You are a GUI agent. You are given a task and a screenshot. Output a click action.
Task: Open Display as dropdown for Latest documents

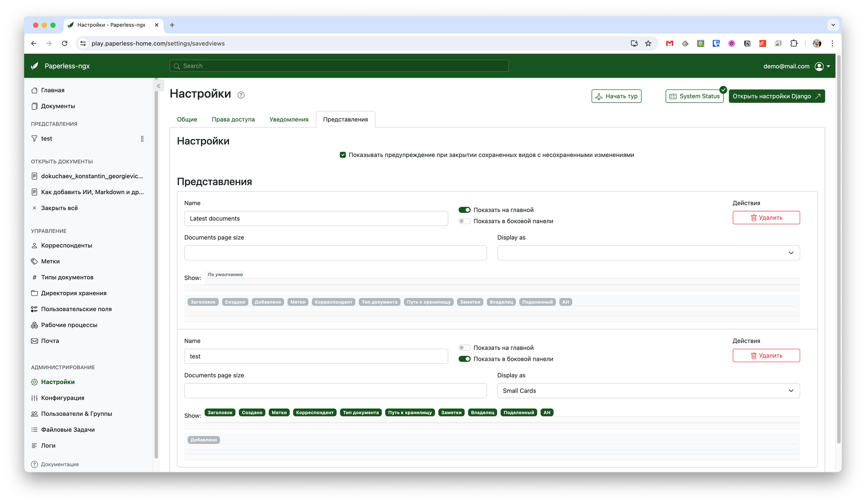(648, 253)
